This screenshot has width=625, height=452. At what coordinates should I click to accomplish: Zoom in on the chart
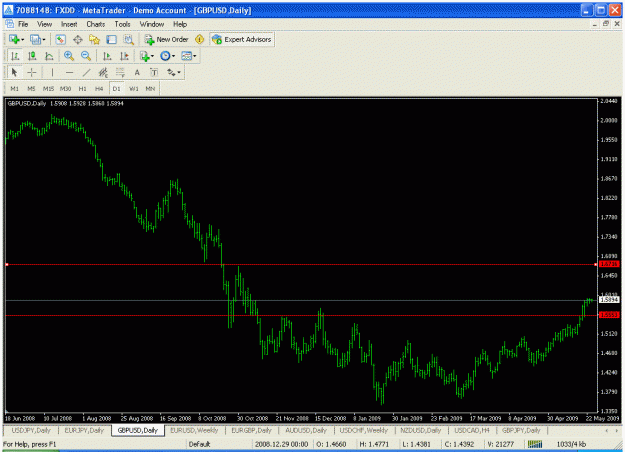pos(69,56)
